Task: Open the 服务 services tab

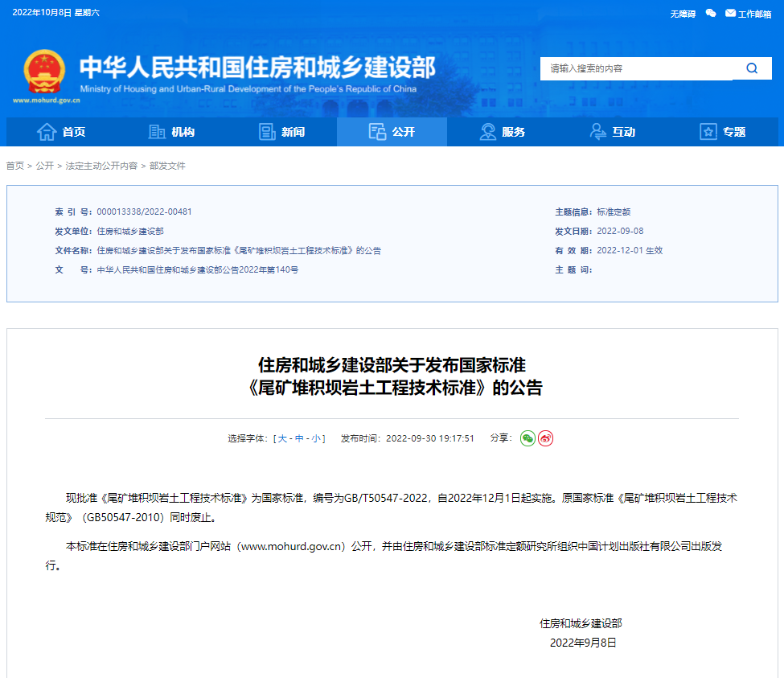Action: (x=502, y=132)
